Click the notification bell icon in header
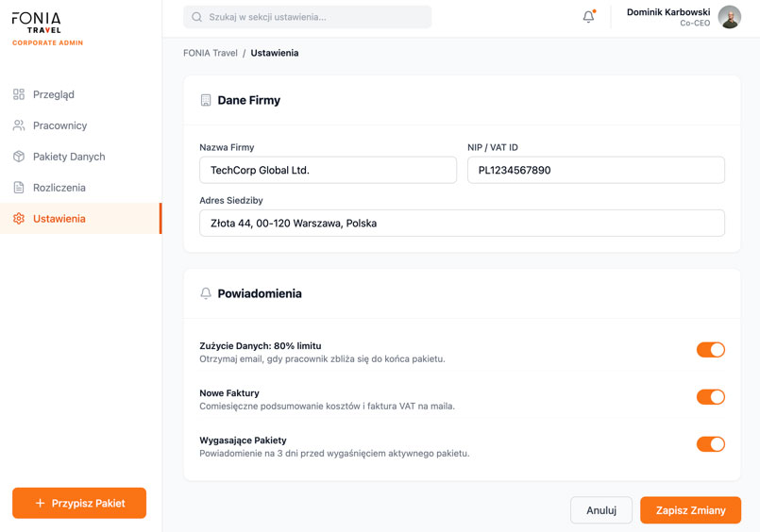 point(588,17)
